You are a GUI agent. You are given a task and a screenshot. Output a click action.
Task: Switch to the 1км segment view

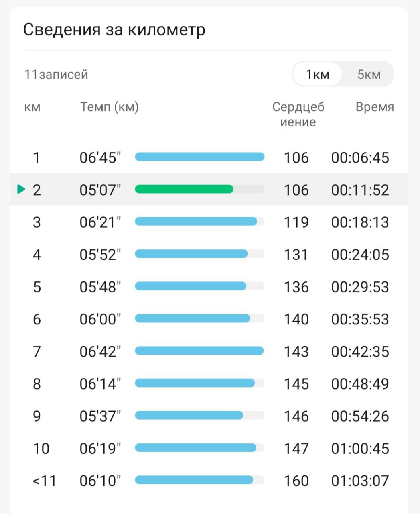(x=317, y=75)
